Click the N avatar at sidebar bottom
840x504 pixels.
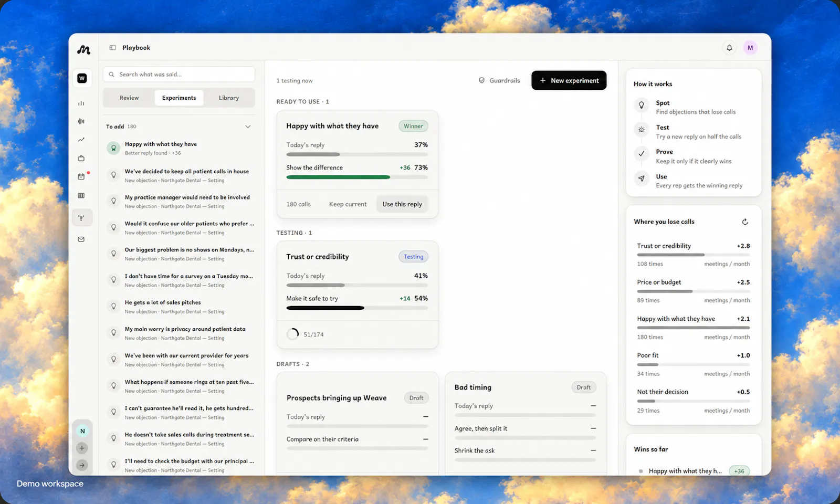(82, 431)
